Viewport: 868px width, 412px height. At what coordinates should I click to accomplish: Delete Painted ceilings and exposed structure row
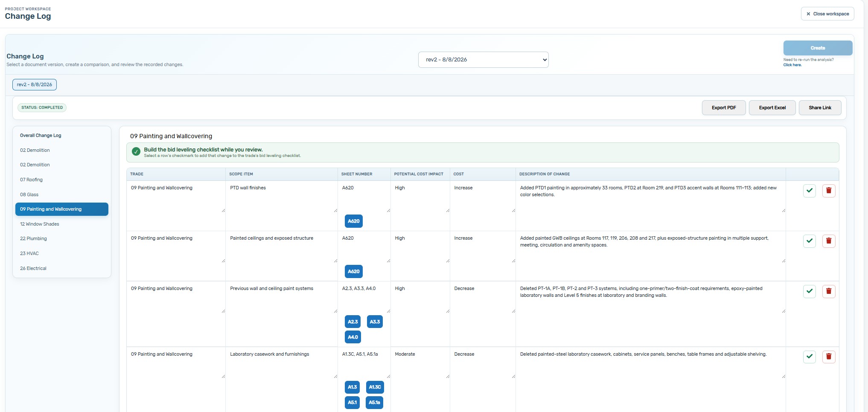[x=829, y=241]
